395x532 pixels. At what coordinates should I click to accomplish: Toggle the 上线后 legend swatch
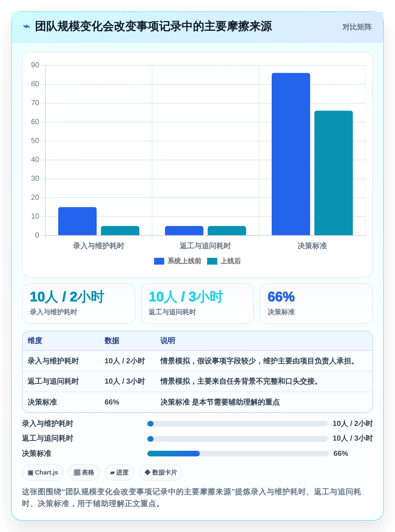click(x=212, y=261)
